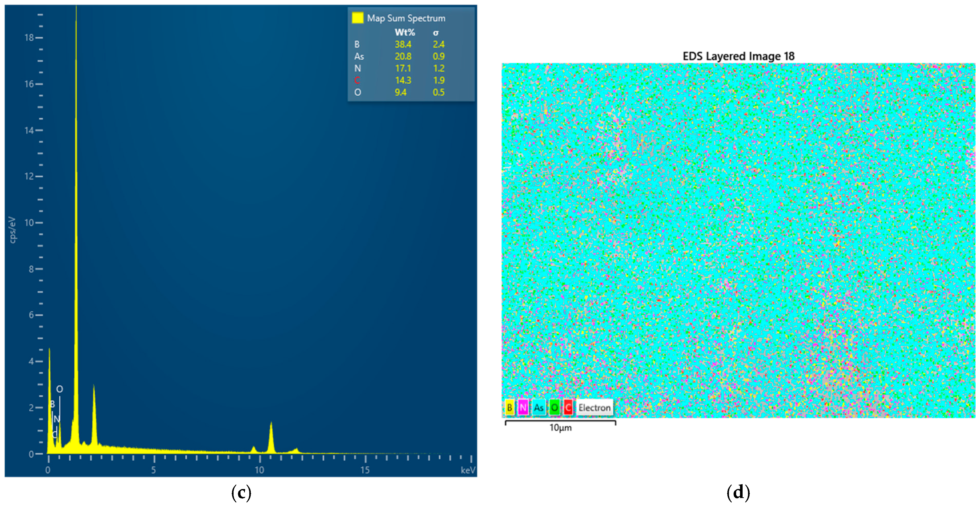
Task: Click the yellow B element legend tile
Action: coord(509,408)
